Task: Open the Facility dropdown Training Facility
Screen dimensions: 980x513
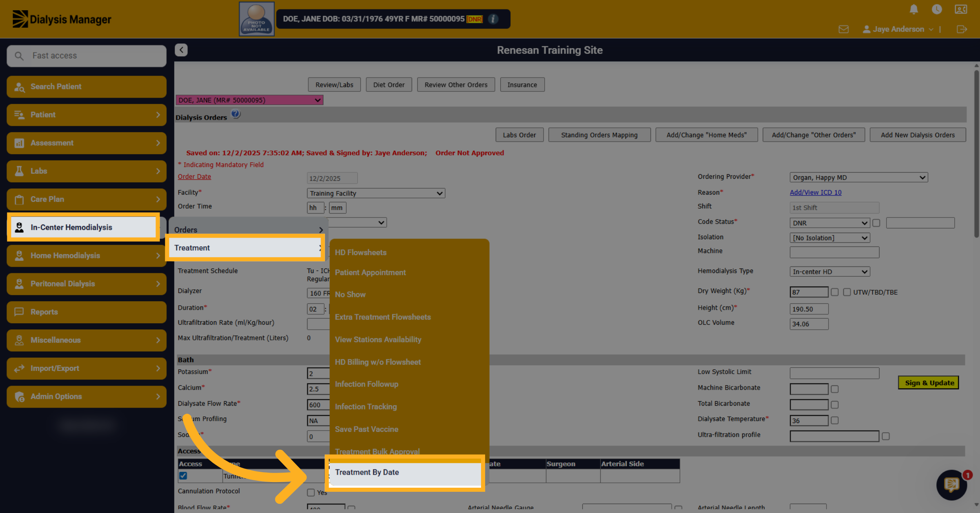Action: (x=376, y=193)
